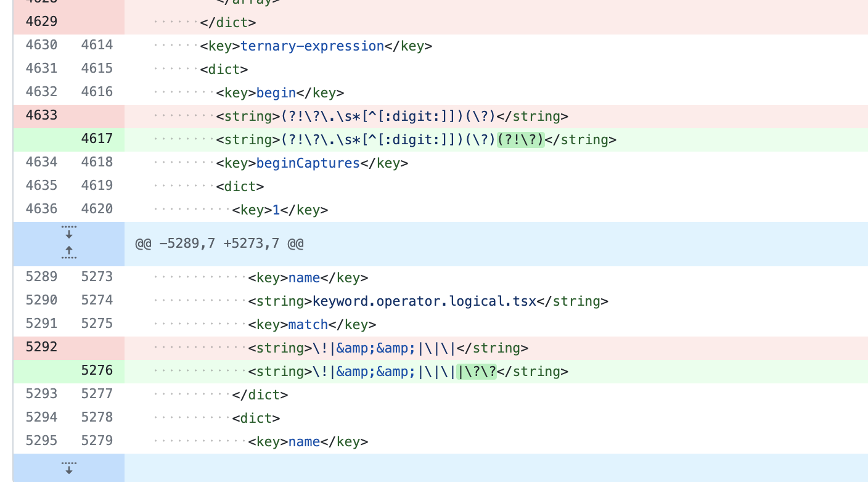Select new line number 5274
The width and height of the screenshot is (868, 482).
click(97, 300)
